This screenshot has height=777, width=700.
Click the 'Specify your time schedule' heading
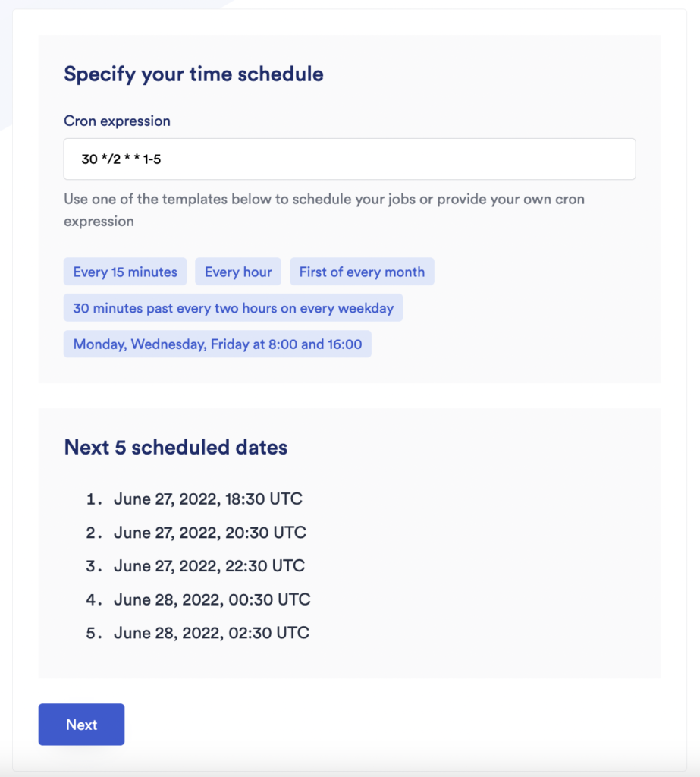pos(193,74)
